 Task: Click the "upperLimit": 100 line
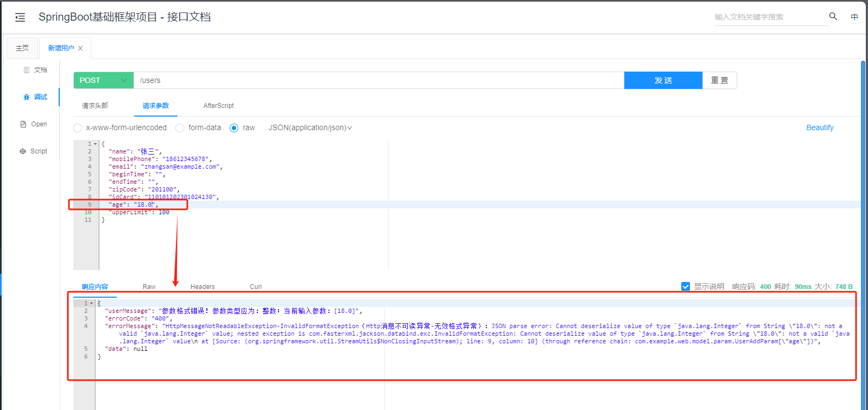click(138, 213)
